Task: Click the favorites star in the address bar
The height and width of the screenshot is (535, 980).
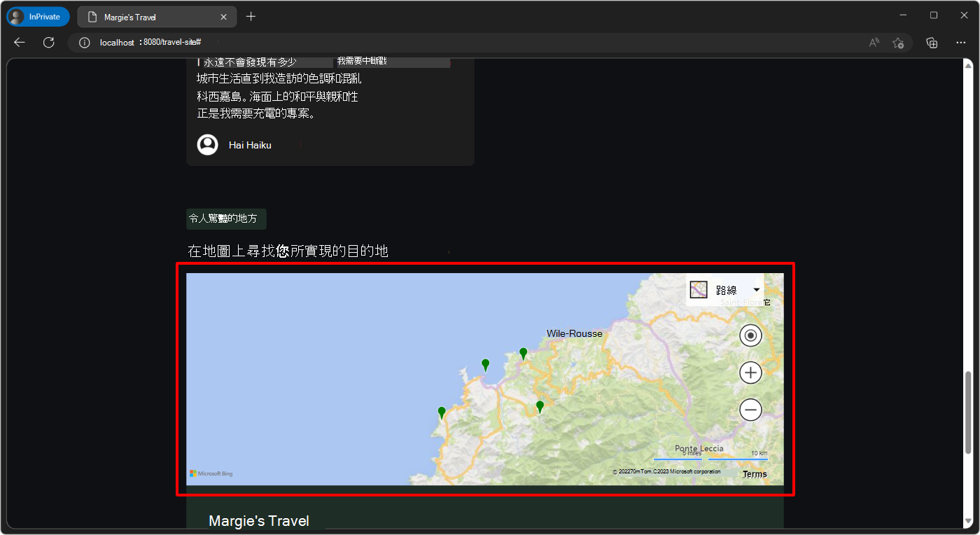Action: tap(898, 42)
